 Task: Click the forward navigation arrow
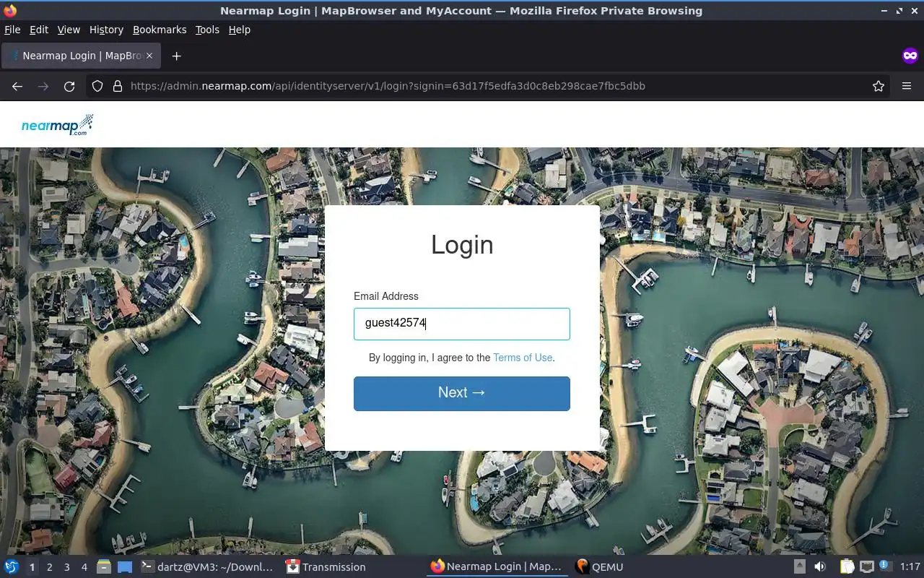coord(43,86)
